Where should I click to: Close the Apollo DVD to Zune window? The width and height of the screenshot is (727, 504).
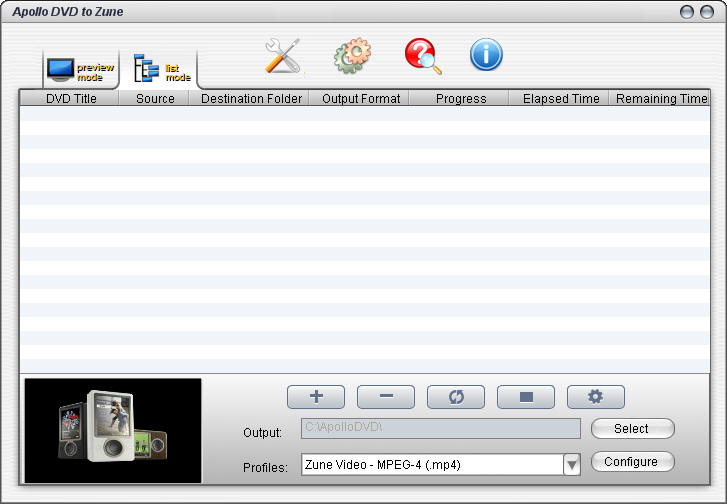(707, 12)
